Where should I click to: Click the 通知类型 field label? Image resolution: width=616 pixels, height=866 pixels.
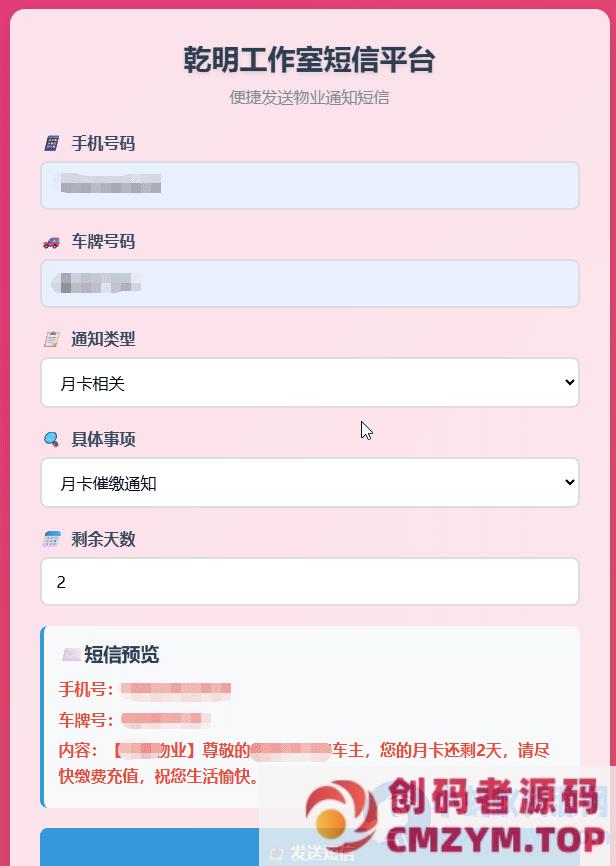coord(103,340)
